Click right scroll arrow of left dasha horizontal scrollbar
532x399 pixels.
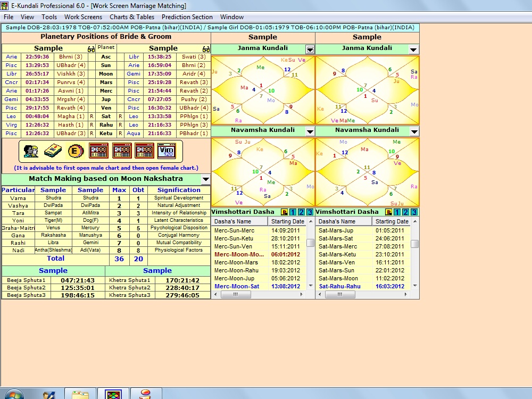[x=302, y=295]
